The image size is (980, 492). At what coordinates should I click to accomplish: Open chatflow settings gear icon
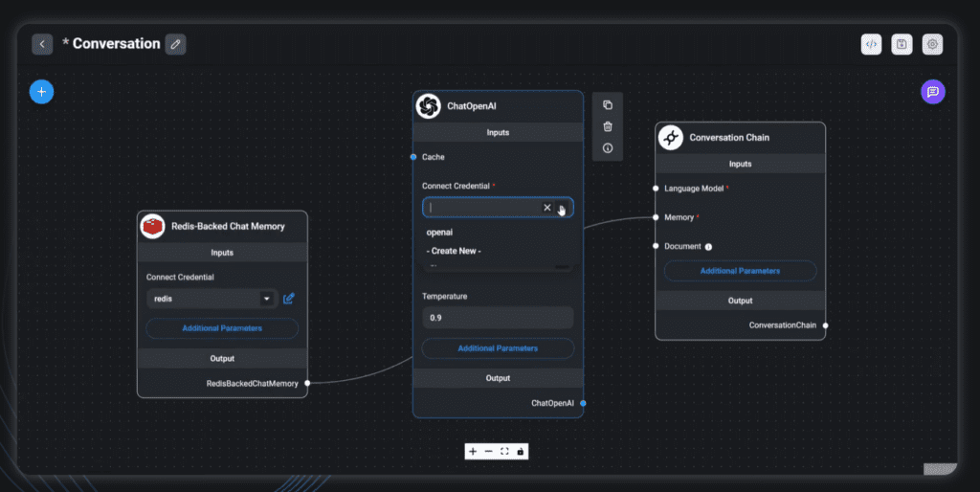932,44
